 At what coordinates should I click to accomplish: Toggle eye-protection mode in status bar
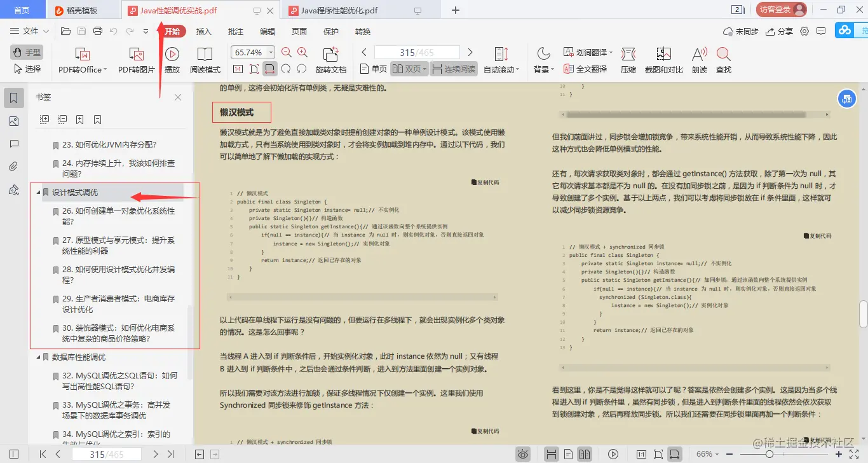tap(523, 453)
